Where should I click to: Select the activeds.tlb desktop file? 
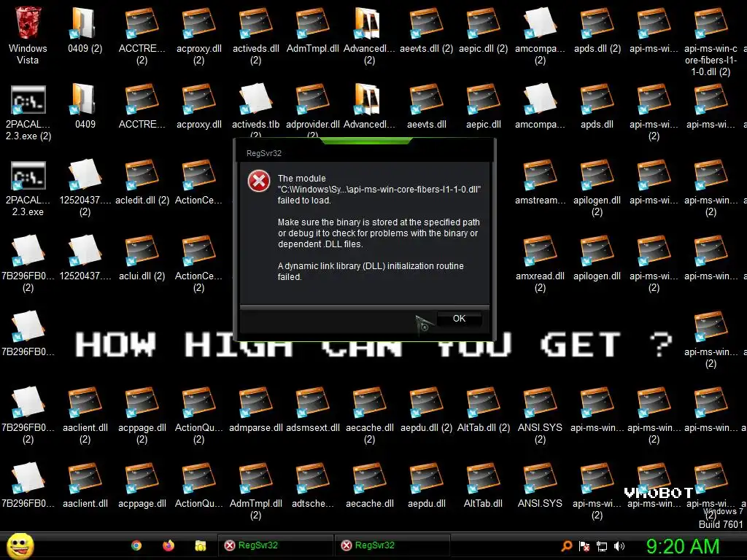pos(255,111)
